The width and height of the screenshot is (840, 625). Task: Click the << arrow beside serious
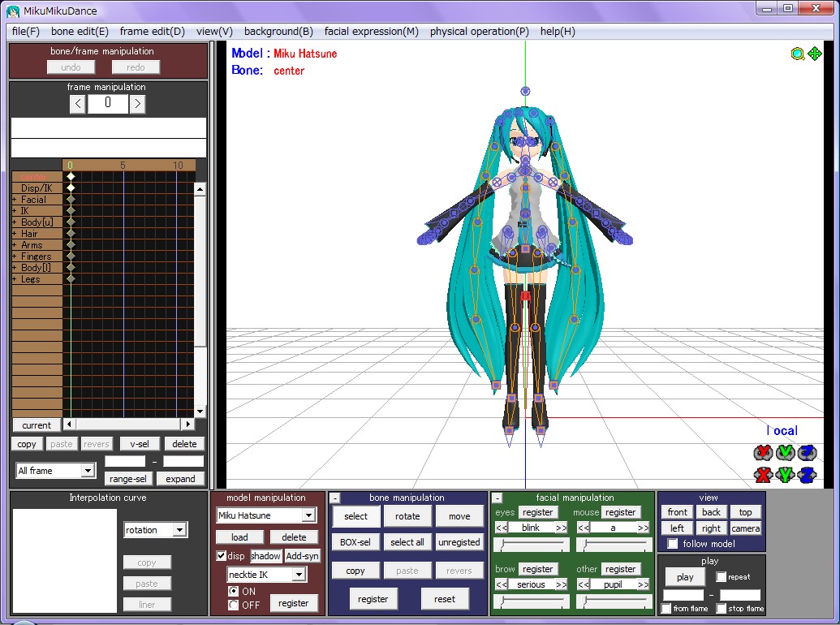(x=502, y=584)
